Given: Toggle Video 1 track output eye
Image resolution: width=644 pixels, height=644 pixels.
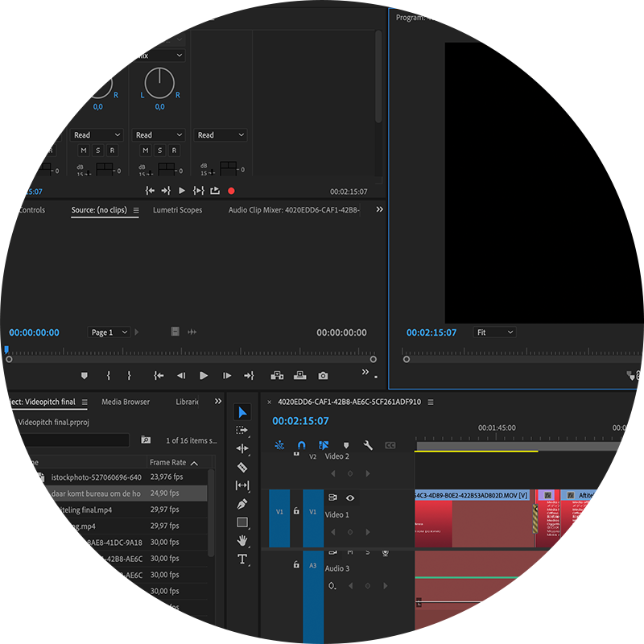Looking at the screenshot, I should tap(350, 498).
